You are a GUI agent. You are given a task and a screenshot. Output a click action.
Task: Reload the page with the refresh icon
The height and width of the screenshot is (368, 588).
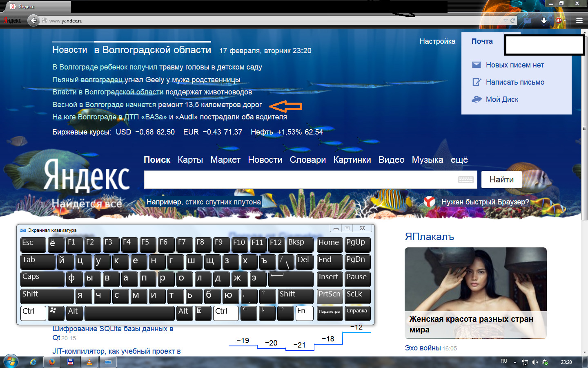click(512, 20)
